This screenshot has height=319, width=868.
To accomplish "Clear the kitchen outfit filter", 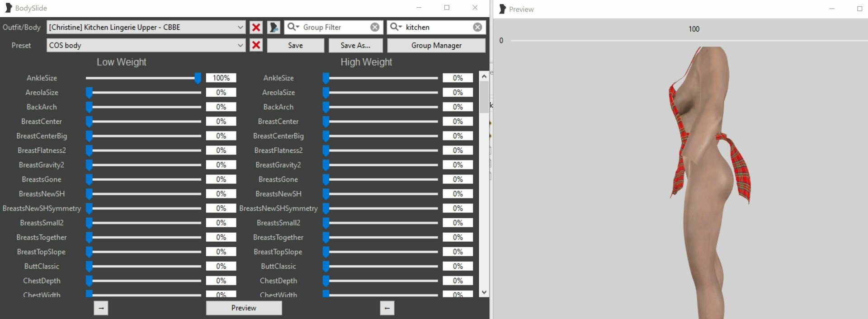I will 477,27.
